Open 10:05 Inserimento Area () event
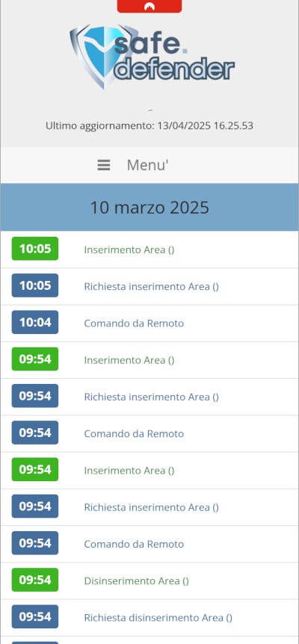 [129, 250]
